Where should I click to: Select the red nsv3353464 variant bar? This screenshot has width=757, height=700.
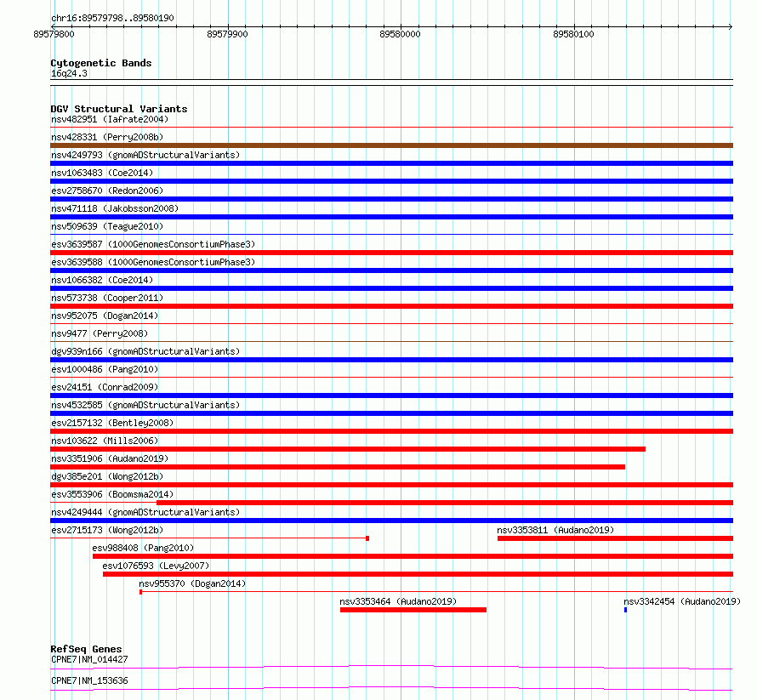coord(413,610)
